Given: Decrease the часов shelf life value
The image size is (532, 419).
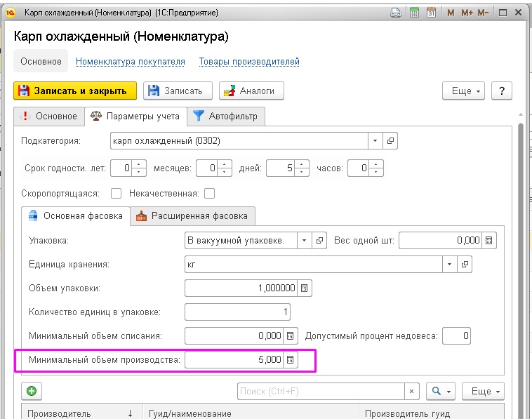Looking at the screenshot, I should pyautogui.click(x=375, y=172).
